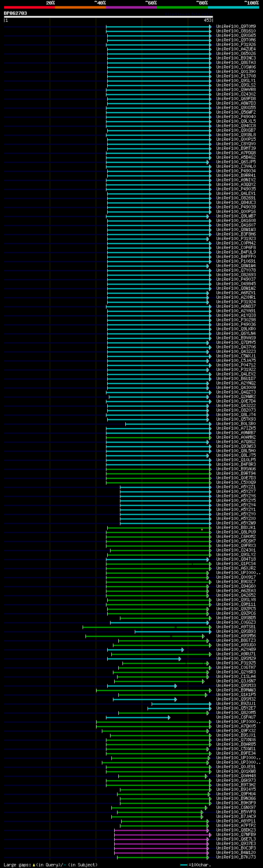The image size is (263, 868).
Task: Open hit UniRef100_O81610
Action: coord(236,31)
